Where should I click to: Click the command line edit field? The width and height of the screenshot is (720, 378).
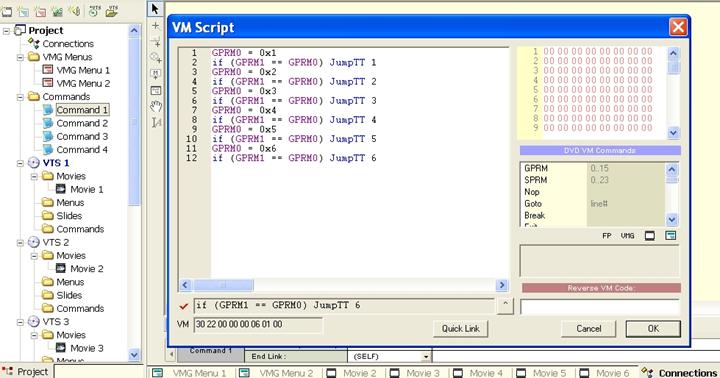[x=344, y=305]
